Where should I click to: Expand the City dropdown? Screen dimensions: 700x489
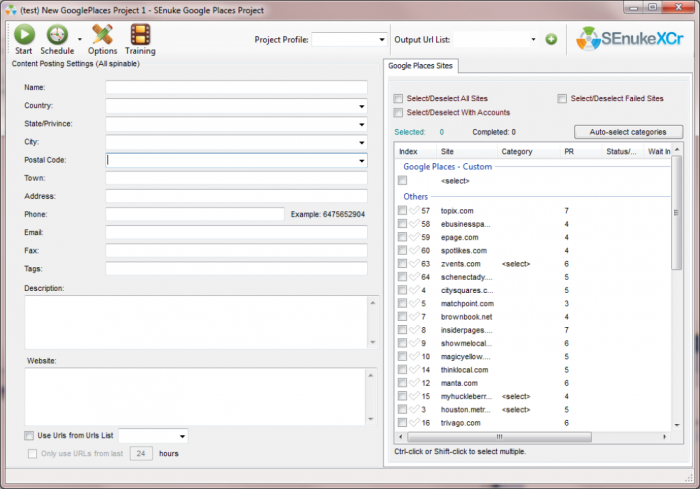[x=362, y=143]
